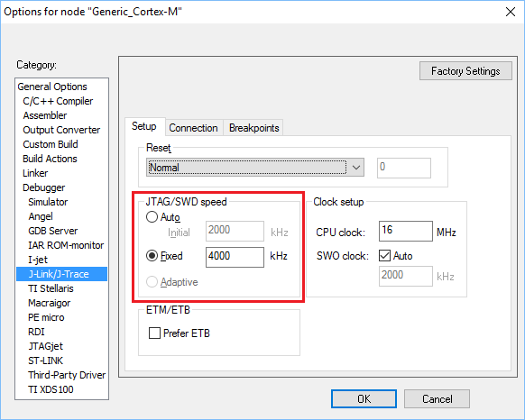Screen dimensions: 525x420
Task: Select the Linker category
Action: tap(35, 173)
